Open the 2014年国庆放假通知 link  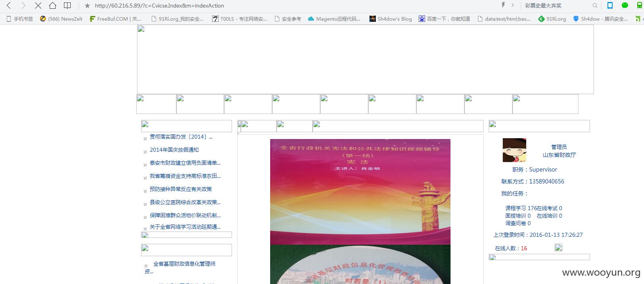(174, 150)
